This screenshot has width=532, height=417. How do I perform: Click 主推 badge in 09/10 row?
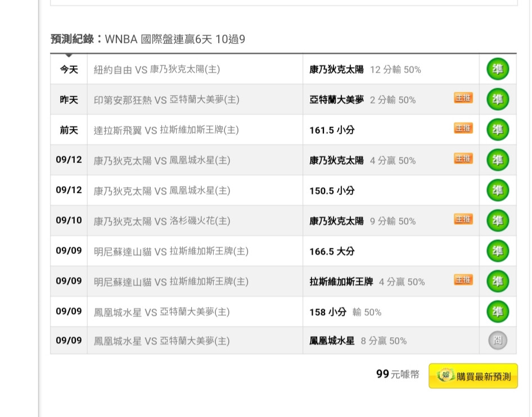pyautogui.click(x=463, y=219)
